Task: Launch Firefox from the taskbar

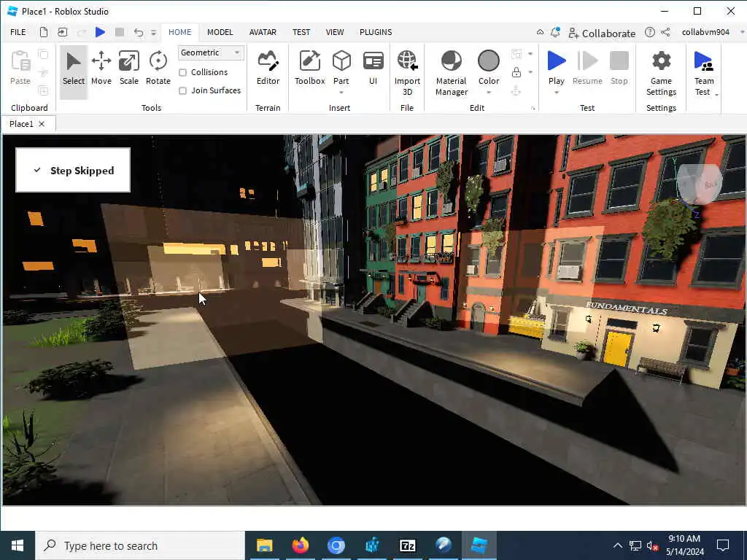Action: pos(300,545)
